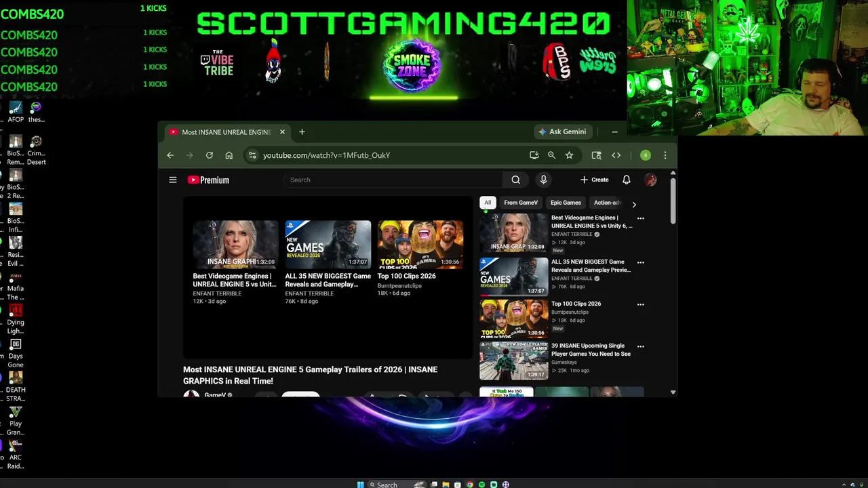Open DEATH STRANDING desktop shortcut
The height and width of the screenshot is (488, 868).
(16, 388)
